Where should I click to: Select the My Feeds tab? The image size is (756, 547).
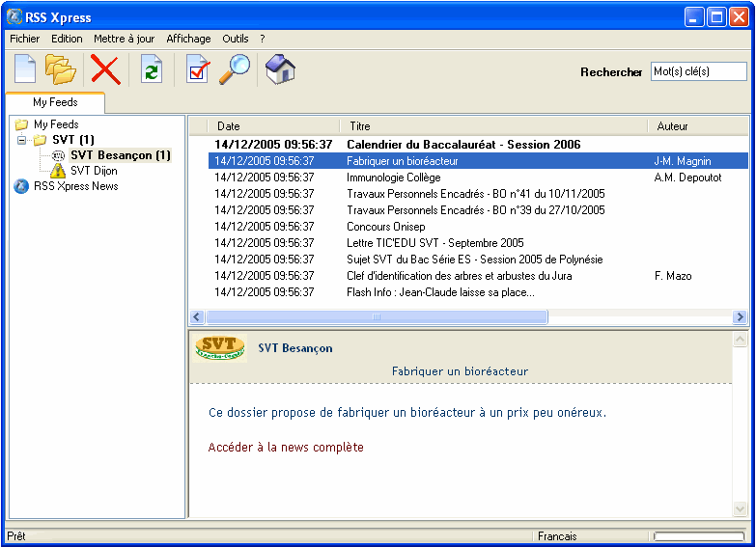[x=55, y=102]
